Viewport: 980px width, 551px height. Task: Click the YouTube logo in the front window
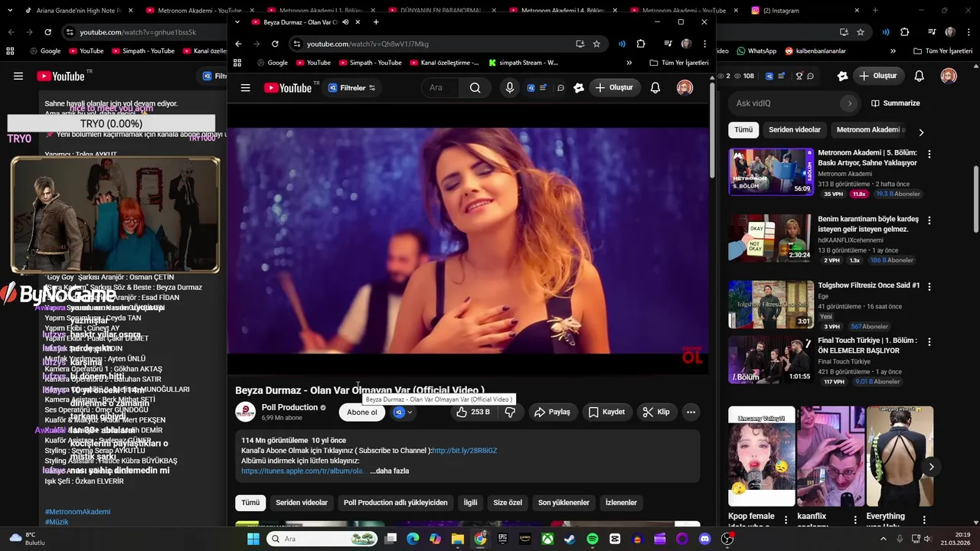288,88
